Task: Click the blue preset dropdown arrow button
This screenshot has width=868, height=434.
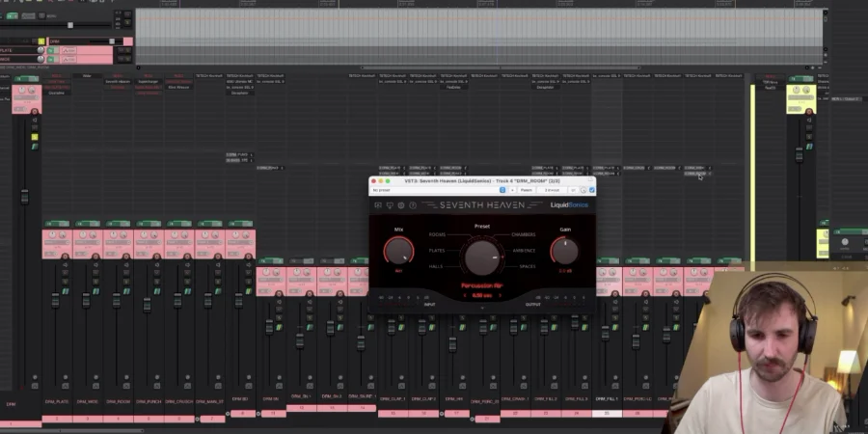Action: pos(502,190)
